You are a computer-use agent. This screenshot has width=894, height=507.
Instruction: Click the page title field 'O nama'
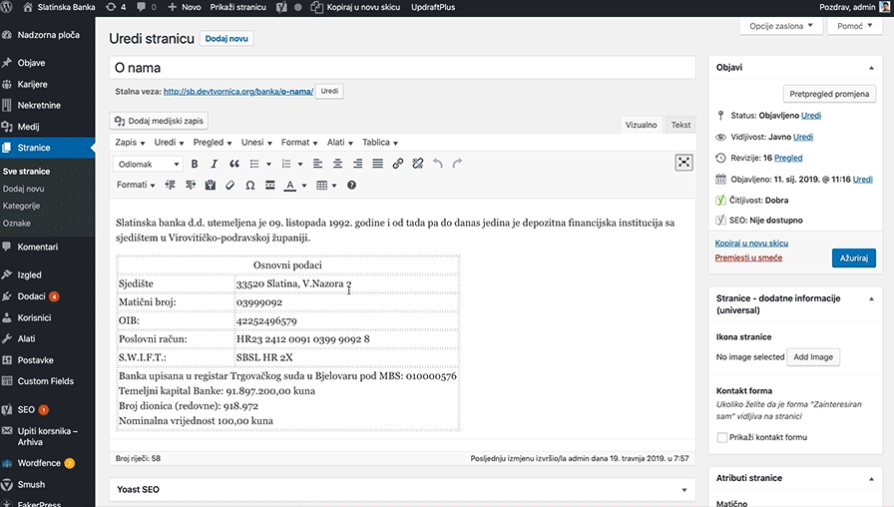401,68
